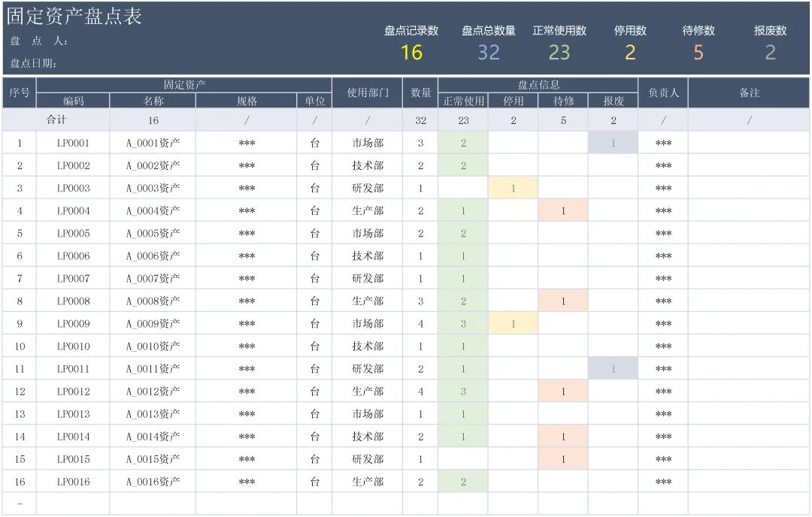Click the 正常使用 column header
Viewport: 812px width, 517px height.
[x=463, y=101]
